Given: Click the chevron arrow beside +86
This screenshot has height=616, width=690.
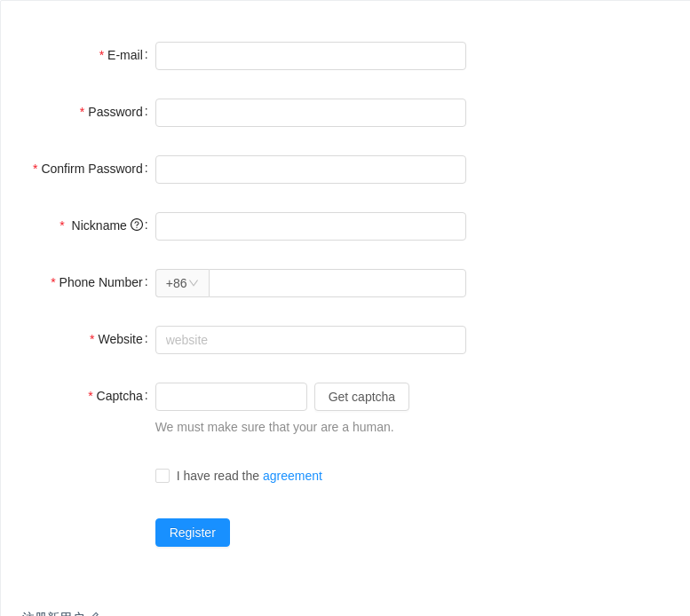Looking at the screenshot, I should point(194,283).
